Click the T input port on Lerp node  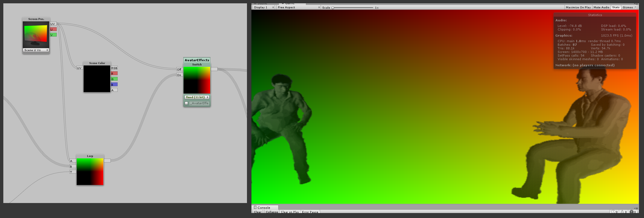pyautogui.click(x=73, y=172)
